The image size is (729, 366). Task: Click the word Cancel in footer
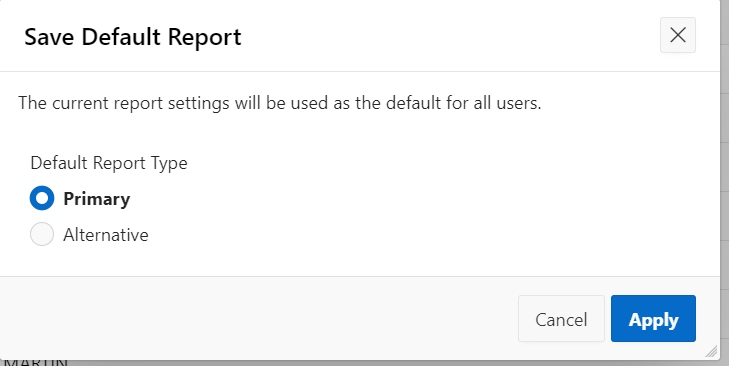561,319
